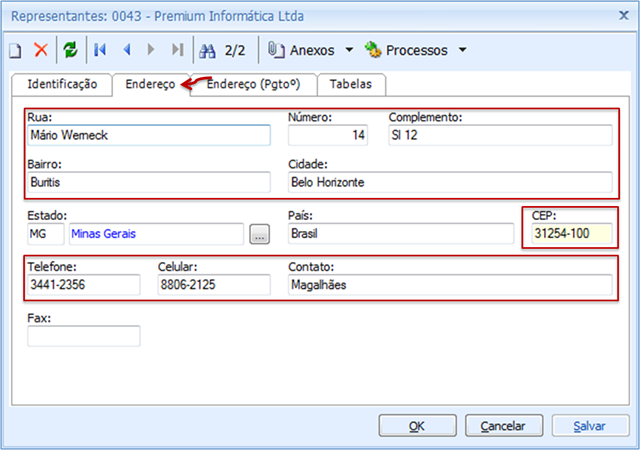Delete the record with the red X icon
The width and height of the screenshot is (640, 450).
41,50
